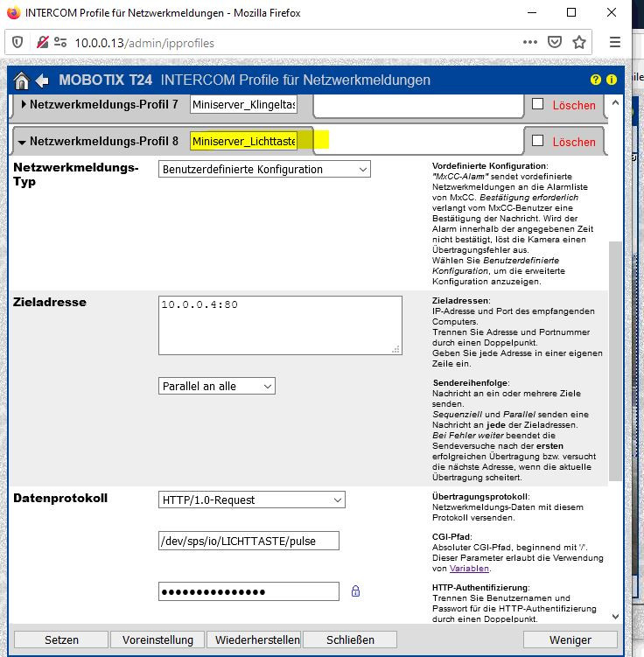
Task: Click the HTTP-Authentifizierung help heading
Action: click(x=480, y=587)
